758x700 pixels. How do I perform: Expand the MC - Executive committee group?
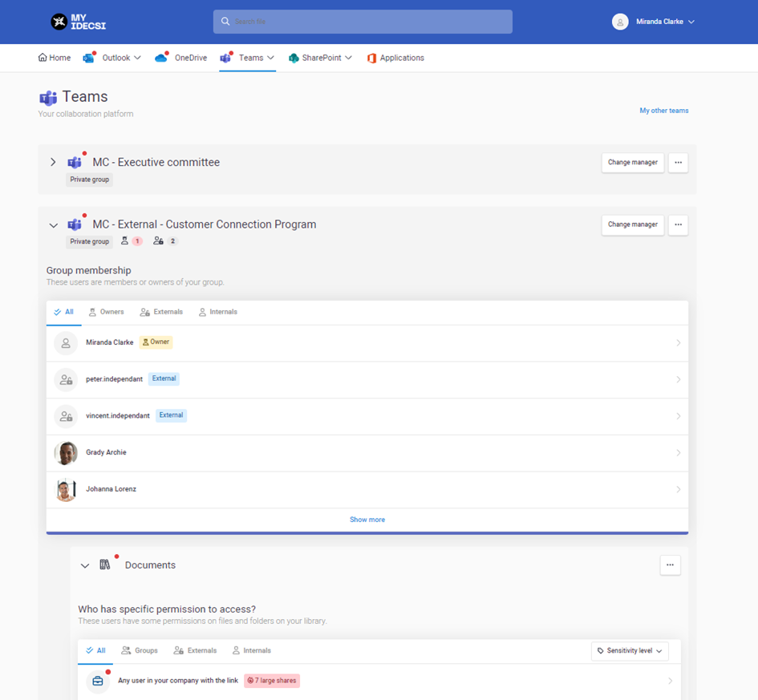[53, 162]
